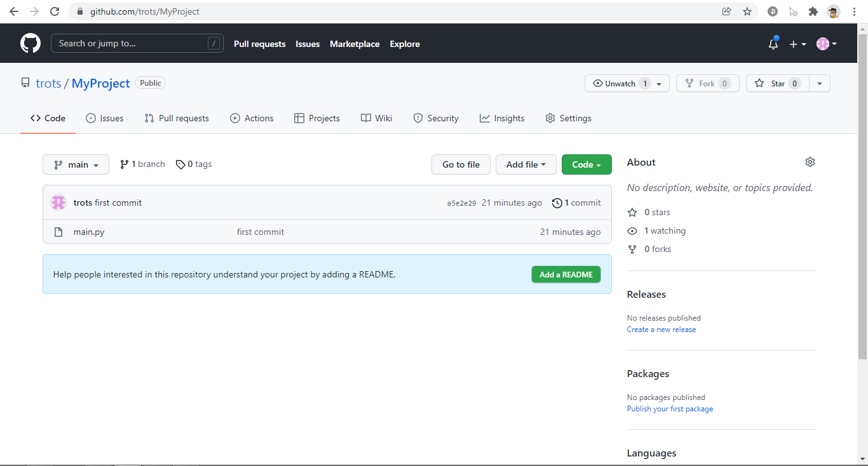Click the repository icon before trots
868x466 pixels.
click(x=25, y=83)
